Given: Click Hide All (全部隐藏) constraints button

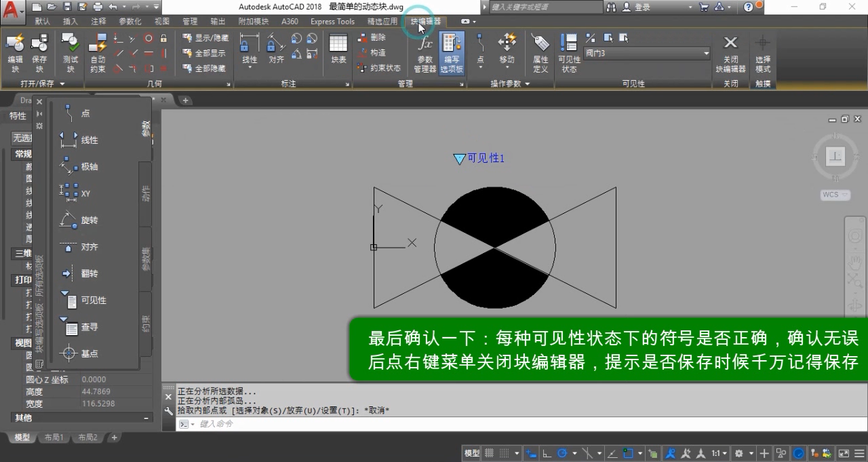Looking at the screenshot, I should 204,68.
